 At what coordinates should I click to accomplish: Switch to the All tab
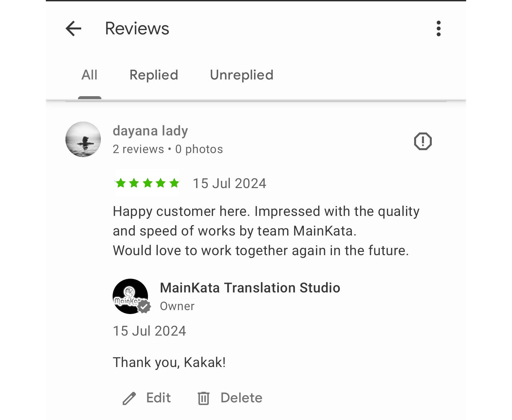click(89, 75)
